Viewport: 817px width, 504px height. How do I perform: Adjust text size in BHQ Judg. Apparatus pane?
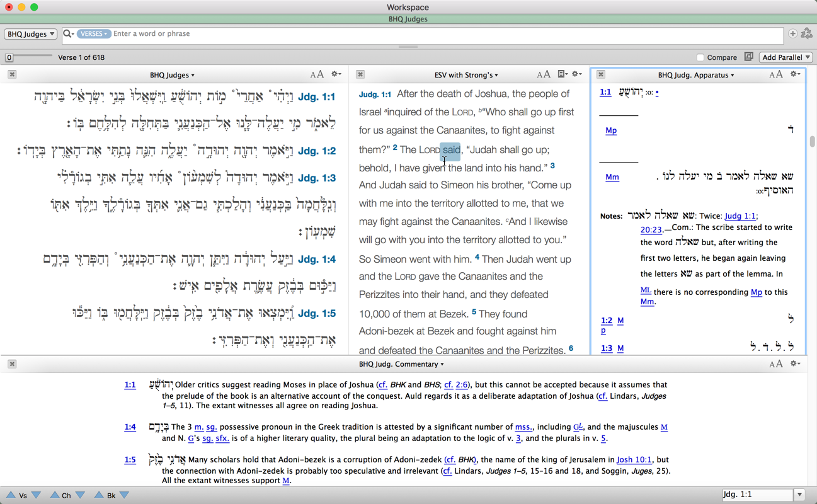click(776, 74)
